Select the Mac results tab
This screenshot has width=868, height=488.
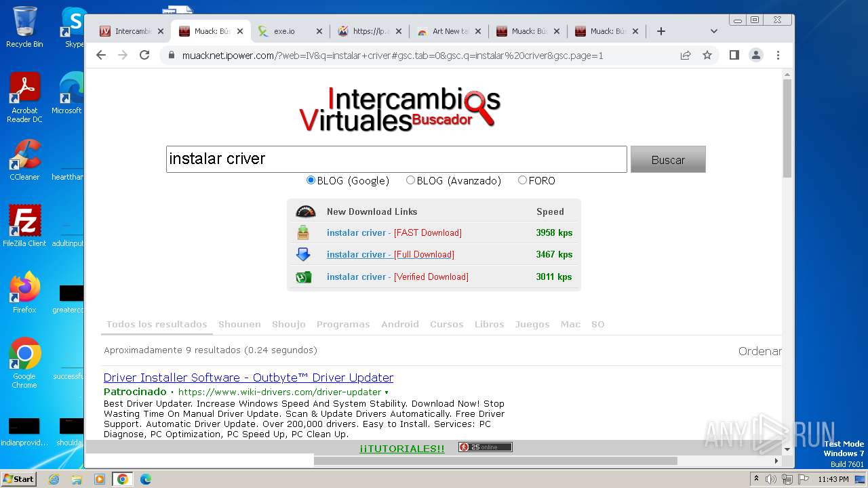click(570, 324)
